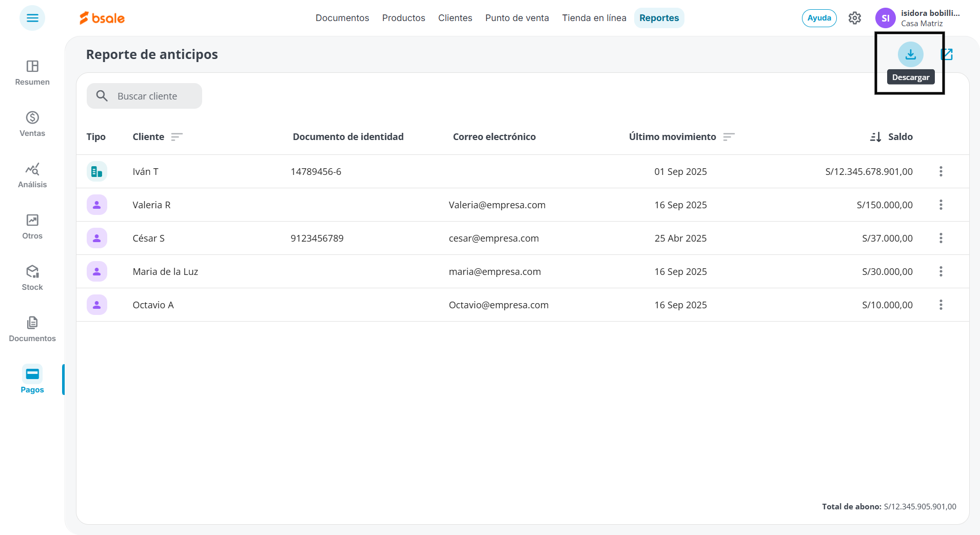Open report in external window

pos(947,54)
